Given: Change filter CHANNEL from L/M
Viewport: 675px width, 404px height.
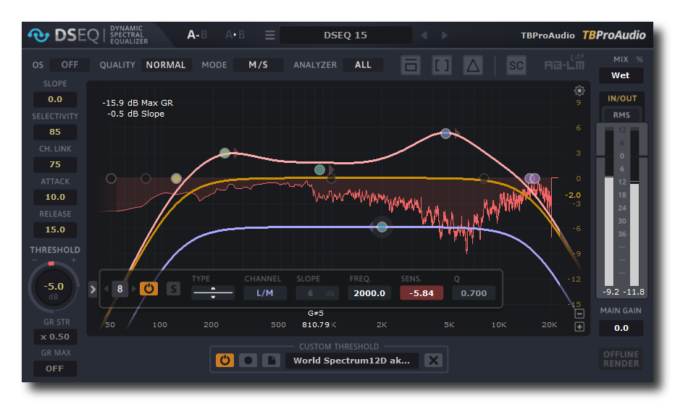Looking at the screenshot, I should [265, 293].
